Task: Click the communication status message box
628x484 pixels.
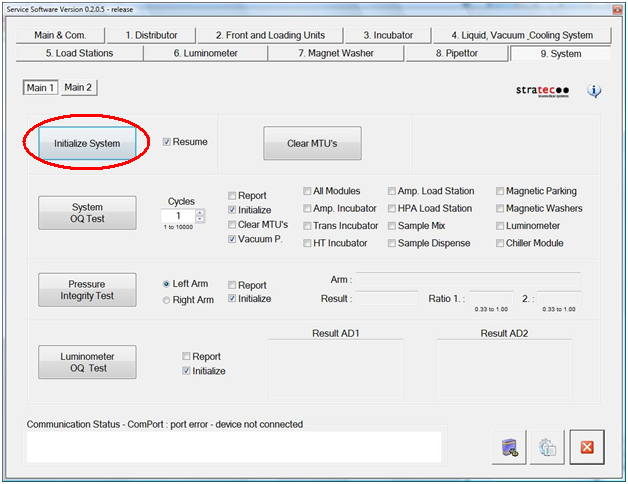Action: point(233,447)
